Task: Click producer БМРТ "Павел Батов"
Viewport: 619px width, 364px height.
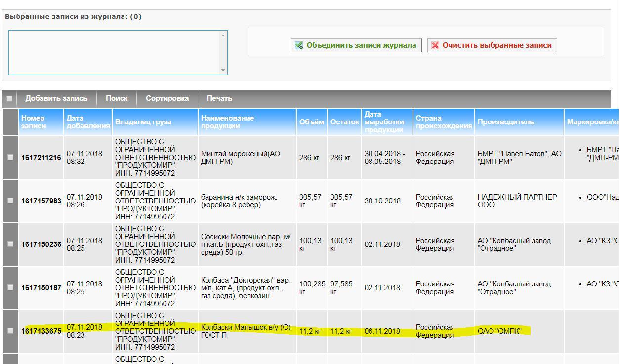Action: tap(519, 158)
